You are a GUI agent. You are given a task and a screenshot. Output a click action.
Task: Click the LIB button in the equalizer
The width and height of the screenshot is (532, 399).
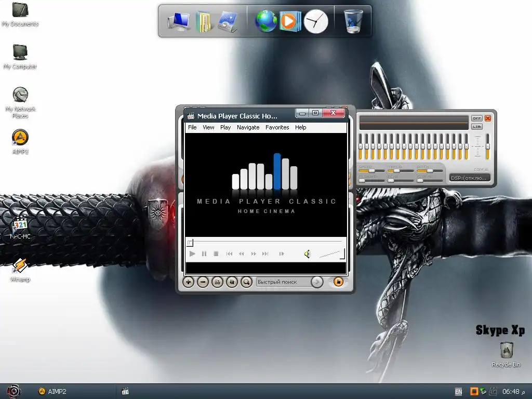(477, 127)
